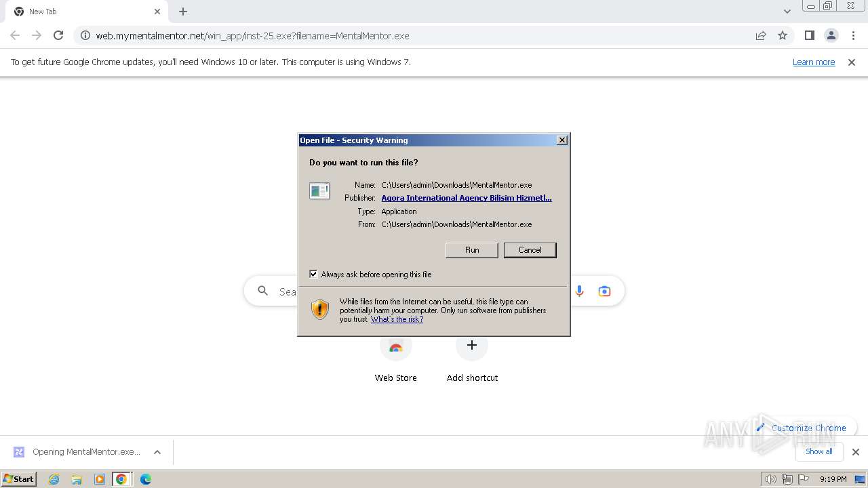Switch to Chrome taskbar icon
This screenshot has width=868, height=488.
click(121, 479)
